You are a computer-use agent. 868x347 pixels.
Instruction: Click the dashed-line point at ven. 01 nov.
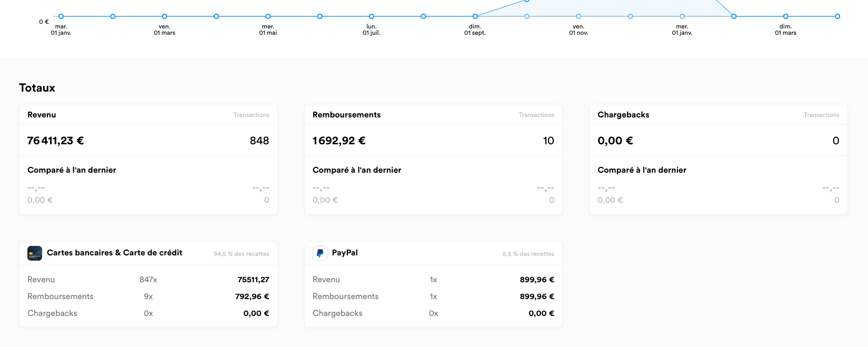(578, 16)
